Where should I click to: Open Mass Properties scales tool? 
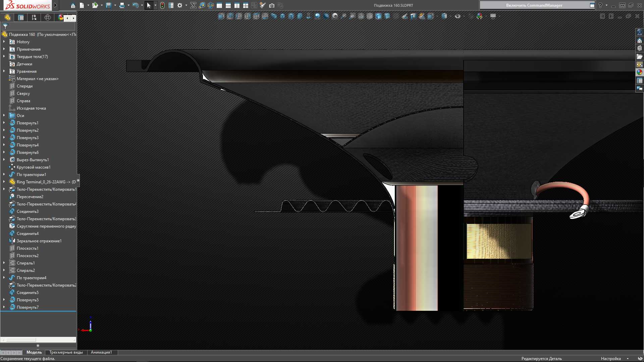[x=211, y=5]
